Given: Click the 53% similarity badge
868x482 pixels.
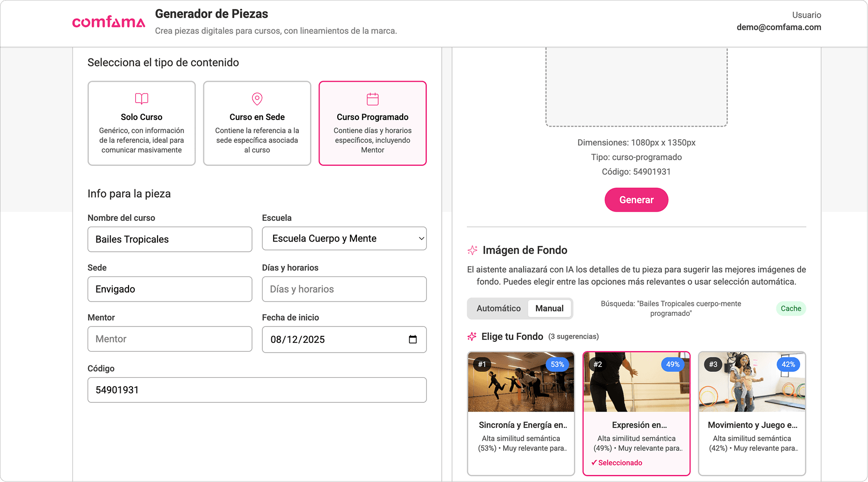Looking at the screenshot, I should tap(557, 364).
